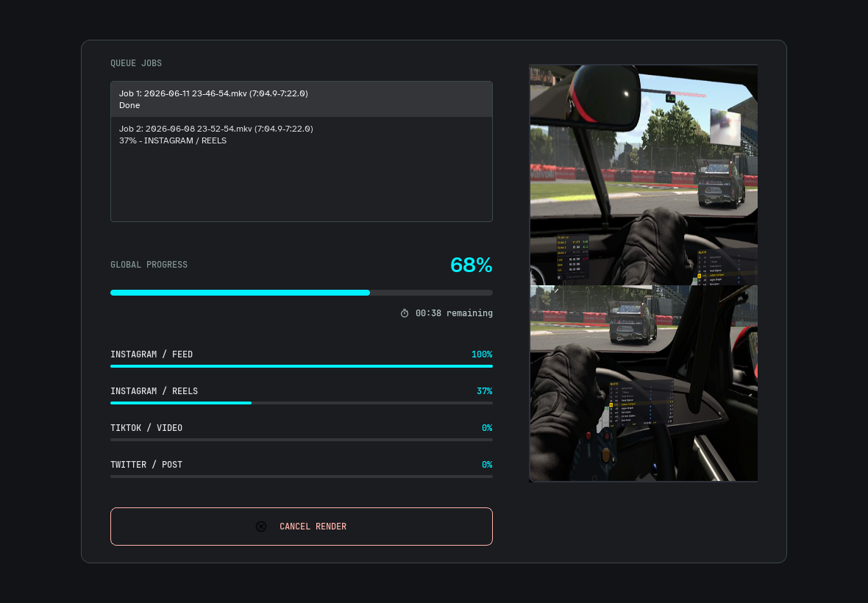The width and height of the screenshot is (868, 603).
Task: Click the 37% Instagram Reels percentage
Action: (x=484, y=391)
